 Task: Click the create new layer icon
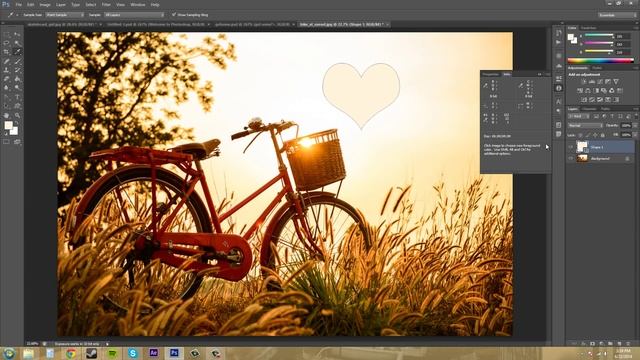click(x=620, y=344)
